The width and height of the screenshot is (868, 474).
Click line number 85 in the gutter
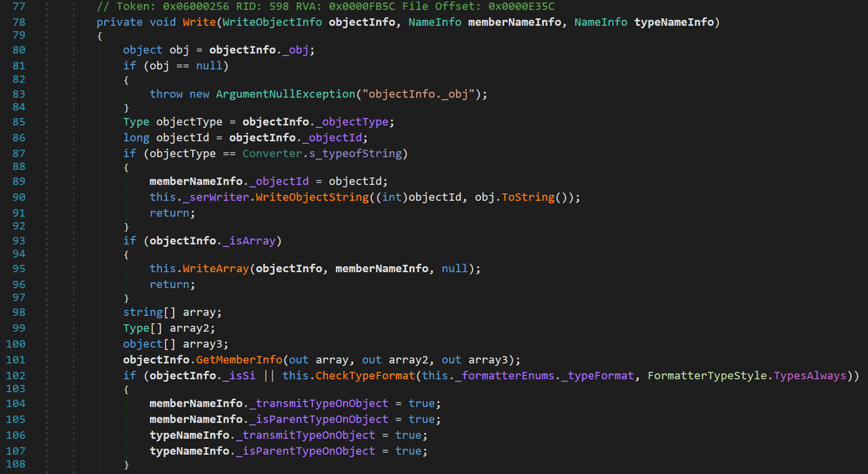point(19,122)
